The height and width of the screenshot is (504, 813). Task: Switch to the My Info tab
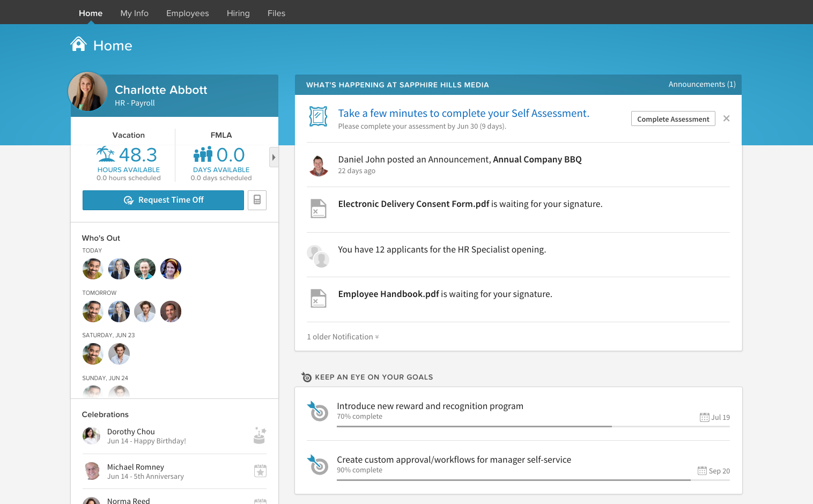[135, 13]
